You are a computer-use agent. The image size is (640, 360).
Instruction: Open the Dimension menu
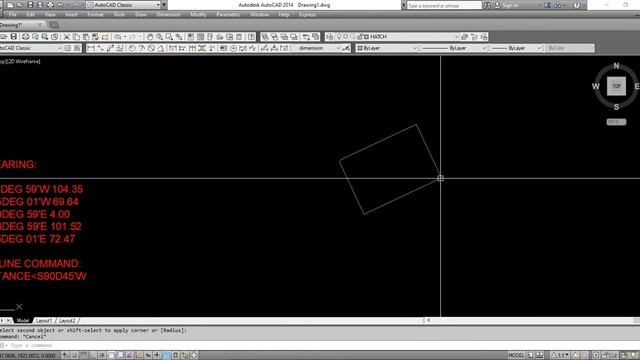(x=169, y=15)
